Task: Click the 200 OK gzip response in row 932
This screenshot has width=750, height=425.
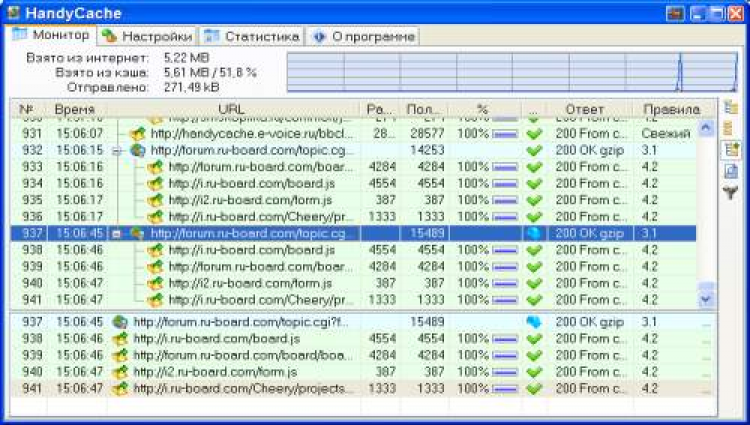Action: coord(589,150)
